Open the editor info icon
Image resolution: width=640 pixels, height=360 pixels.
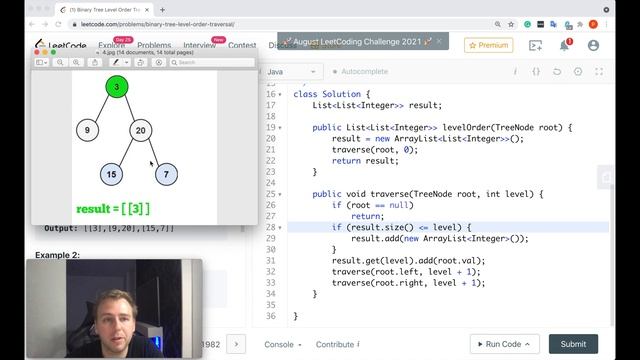tap(515, 72)
